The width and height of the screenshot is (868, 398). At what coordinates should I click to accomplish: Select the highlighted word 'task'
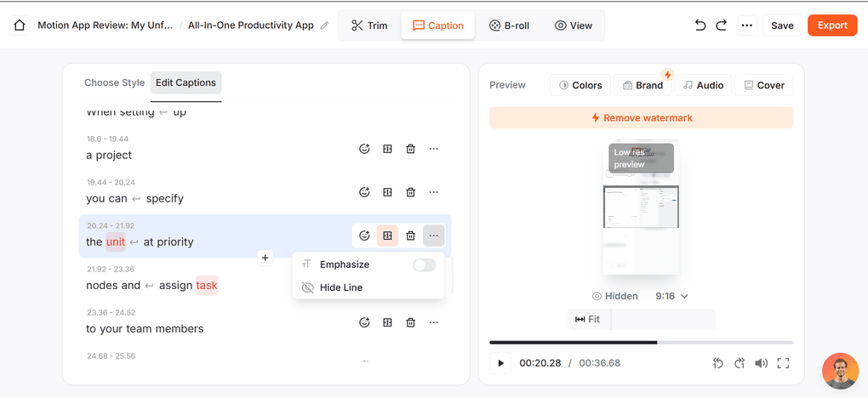pyautogui.click(x=207, y=286)
